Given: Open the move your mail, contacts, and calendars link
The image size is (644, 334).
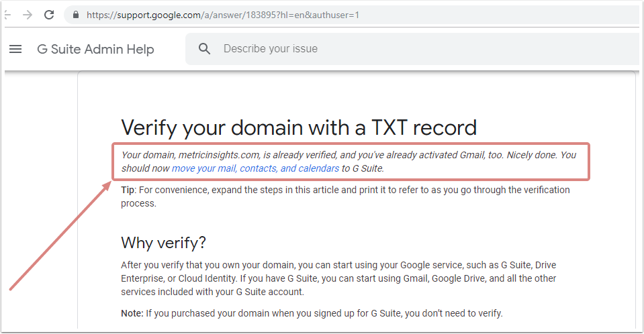Looking at the screenshot, I should 255,168.
